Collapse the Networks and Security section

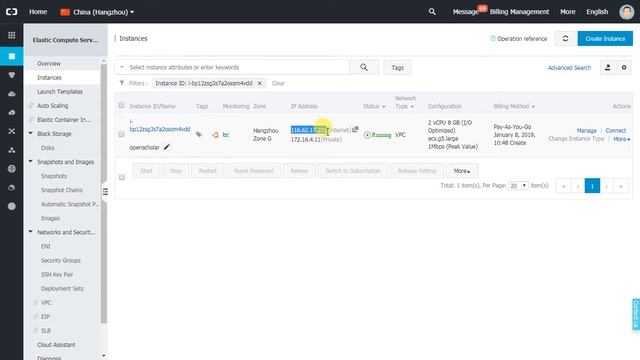tap(31, 231)
